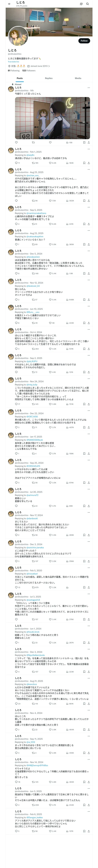Go back using the top-left arrow
This screenshot has height=868, width=98.
tap(9, 4)
